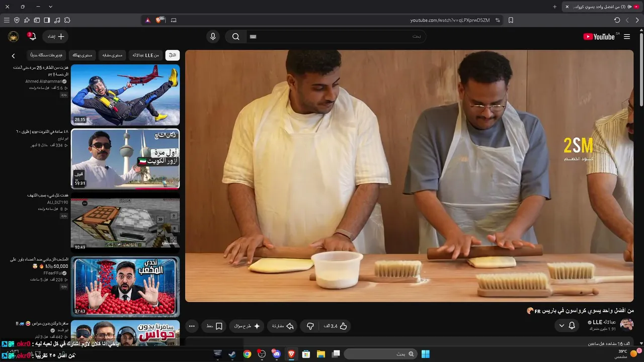Open the account avatar menu
This screenshot has width=644, height=362.
coord(14,37)
